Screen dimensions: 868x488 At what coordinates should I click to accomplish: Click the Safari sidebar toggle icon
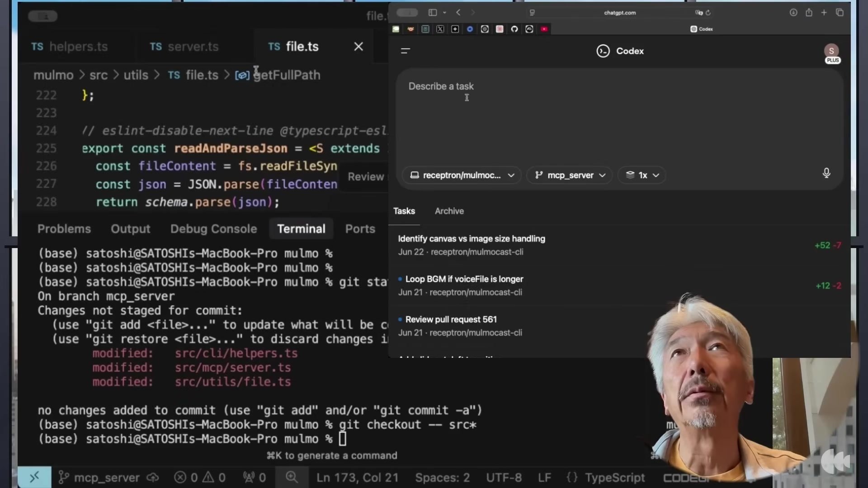coord(433,13)
